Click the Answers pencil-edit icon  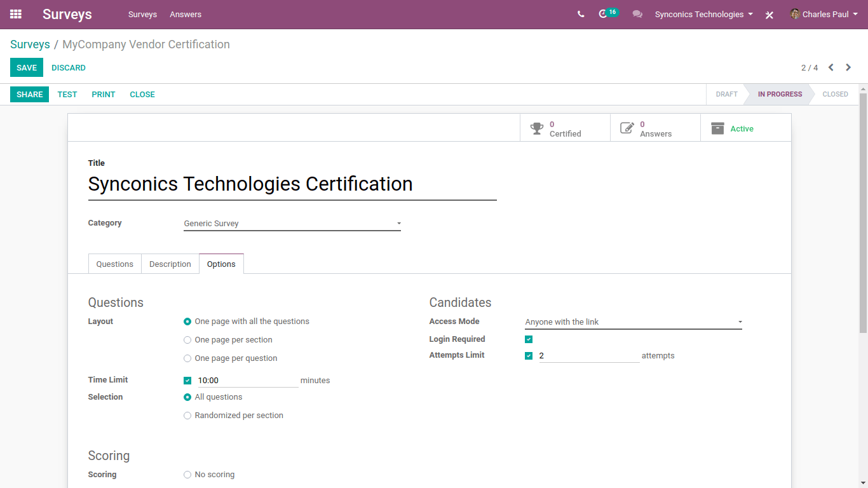coord(627,128)
